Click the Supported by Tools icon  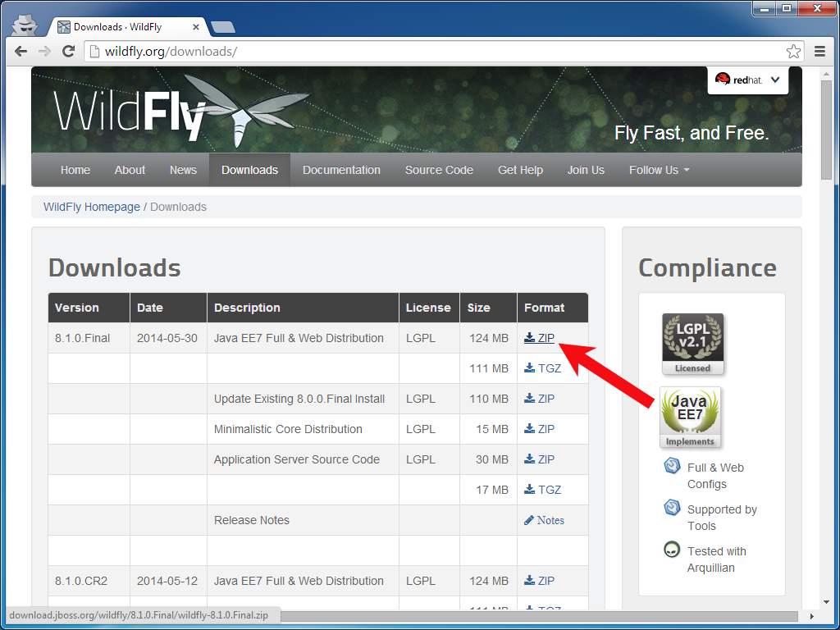pos(672,507)
